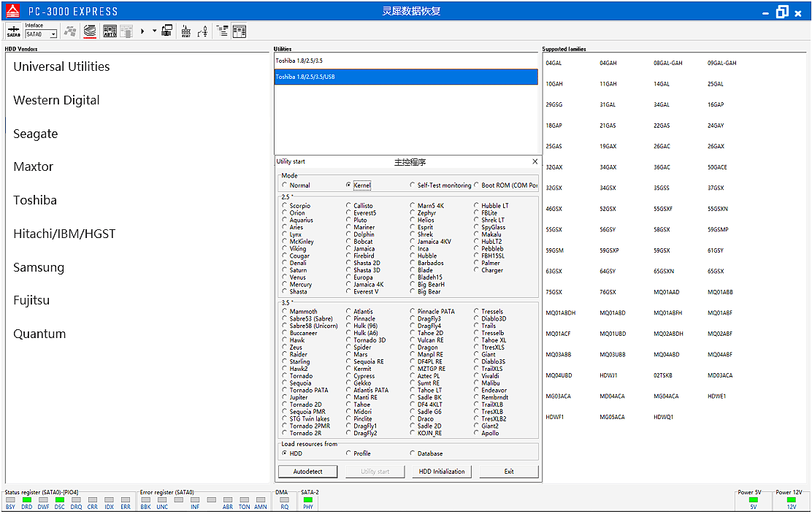The image size is (812, 514).
Task: Click the ERR status register indicator
Action: [x=126, y=500]
